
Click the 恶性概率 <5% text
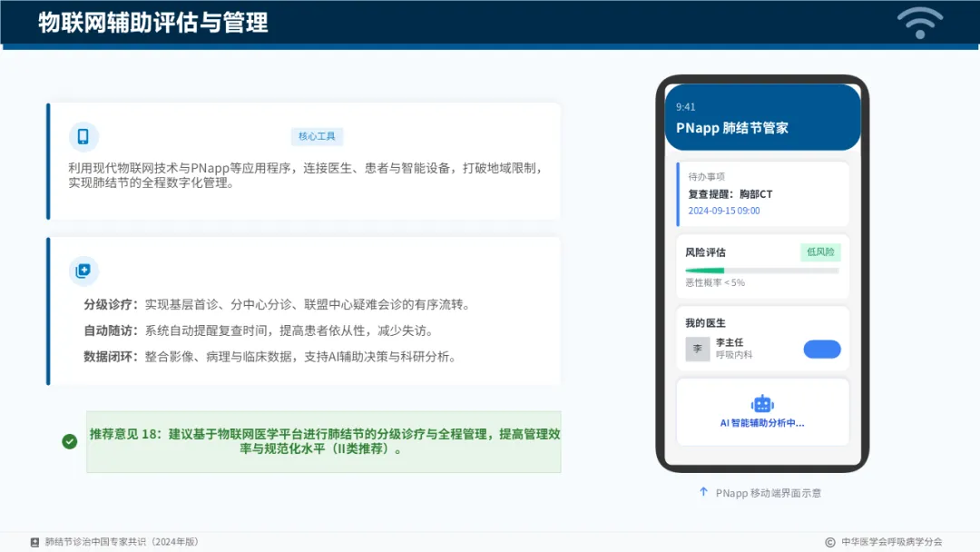(715, 282)
